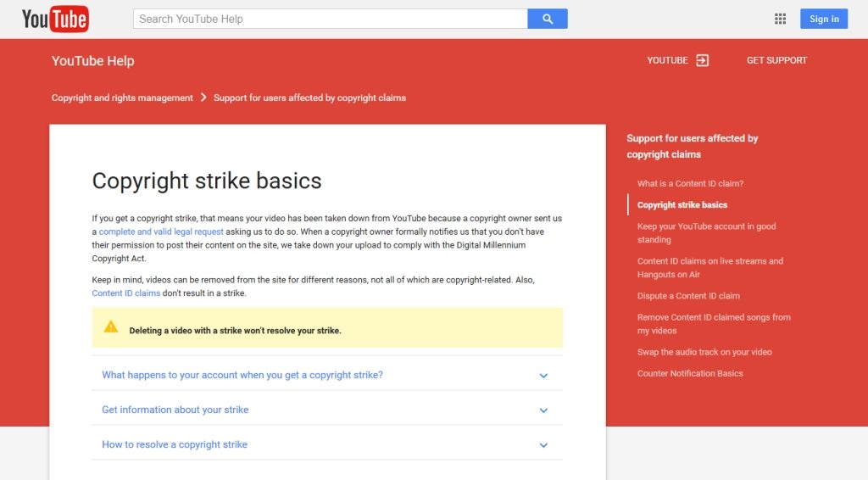Open the Google apps grid

pyautogui.click(x=781, y=19)
